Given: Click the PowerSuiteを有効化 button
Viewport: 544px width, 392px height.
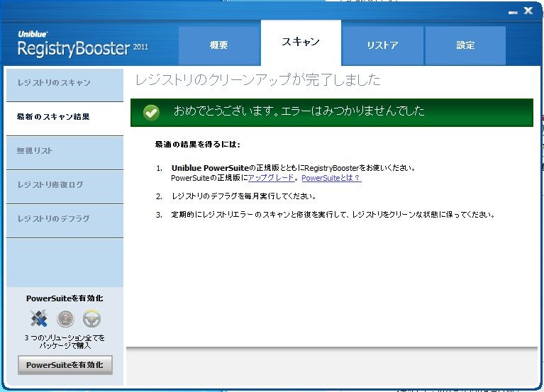Looking at the screenshot, I should 65,365.
